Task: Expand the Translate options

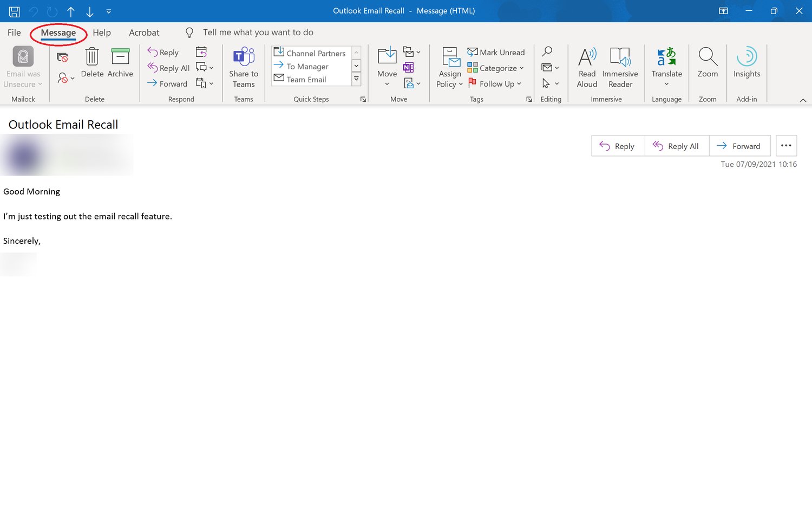Action: pyautogui.click(x=666, y=66)
